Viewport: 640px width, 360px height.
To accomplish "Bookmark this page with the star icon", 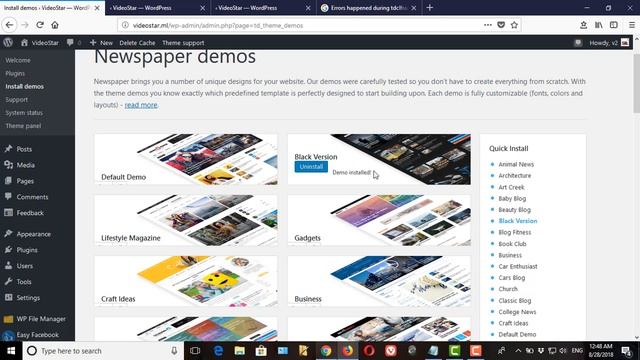I will (x=514, y=25).
